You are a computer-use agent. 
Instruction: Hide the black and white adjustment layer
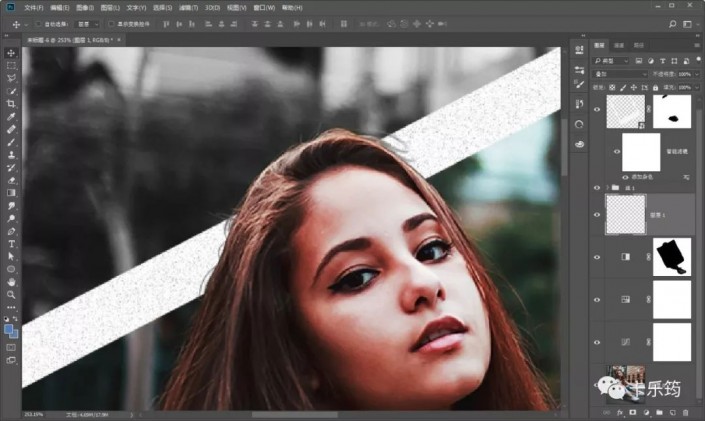coord(597,257)
